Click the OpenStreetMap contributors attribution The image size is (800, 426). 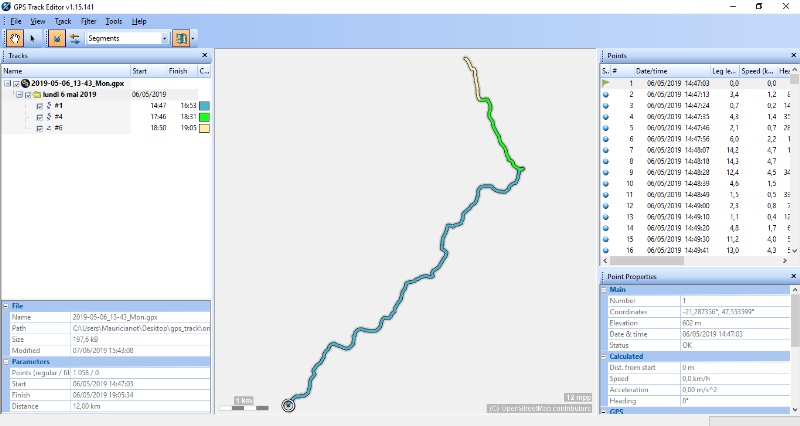pyautogui.click(x=539, y=409)
